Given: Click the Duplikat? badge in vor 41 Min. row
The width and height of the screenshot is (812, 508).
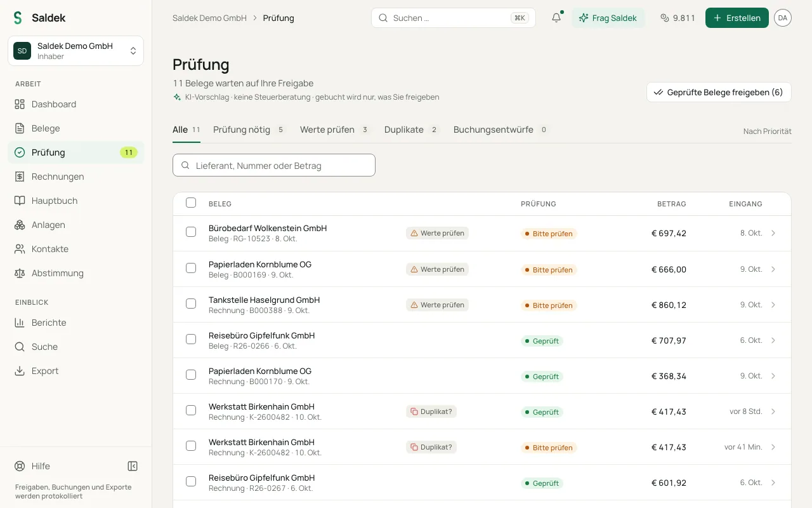Looking at the screenshot, I should click(431, 447).
